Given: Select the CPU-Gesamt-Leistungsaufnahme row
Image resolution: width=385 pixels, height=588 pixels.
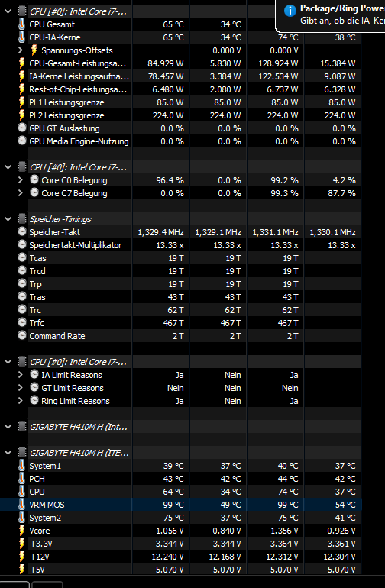Looking at the screenshot, I should (180, 63).
